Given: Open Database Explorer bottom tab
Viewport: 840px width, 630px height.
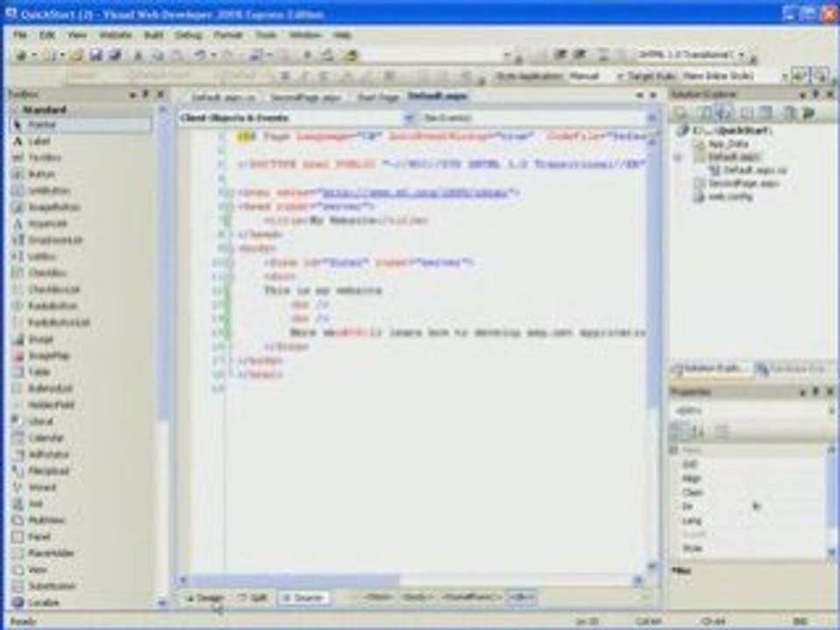Looking at the screenshot, I should [793, 368].
